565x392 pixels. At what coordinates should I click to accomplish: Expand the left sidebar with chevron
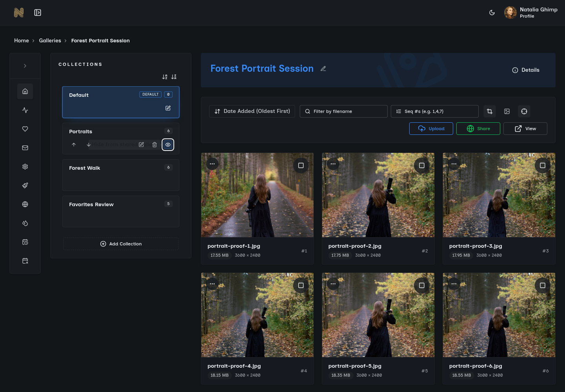click(25, 66)
